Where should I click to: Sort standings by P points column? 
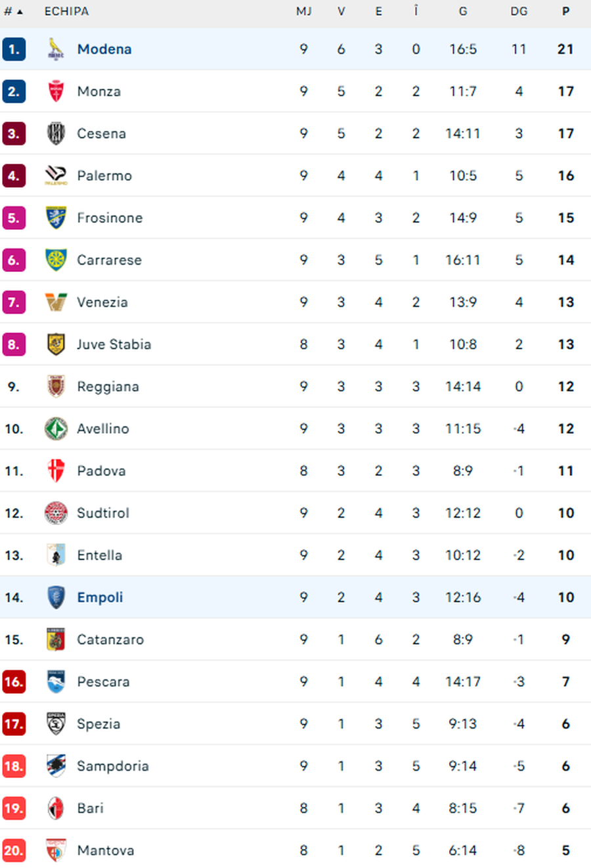point(565,12)
